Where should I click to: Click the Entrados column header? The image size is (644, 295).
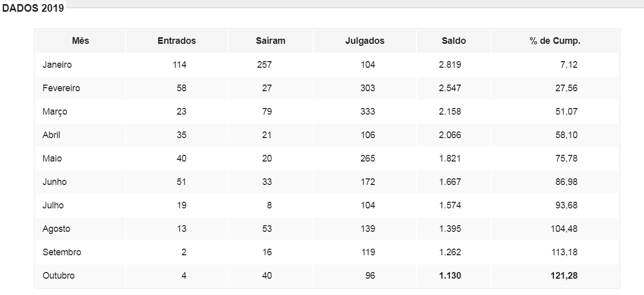tap(177, 41)
